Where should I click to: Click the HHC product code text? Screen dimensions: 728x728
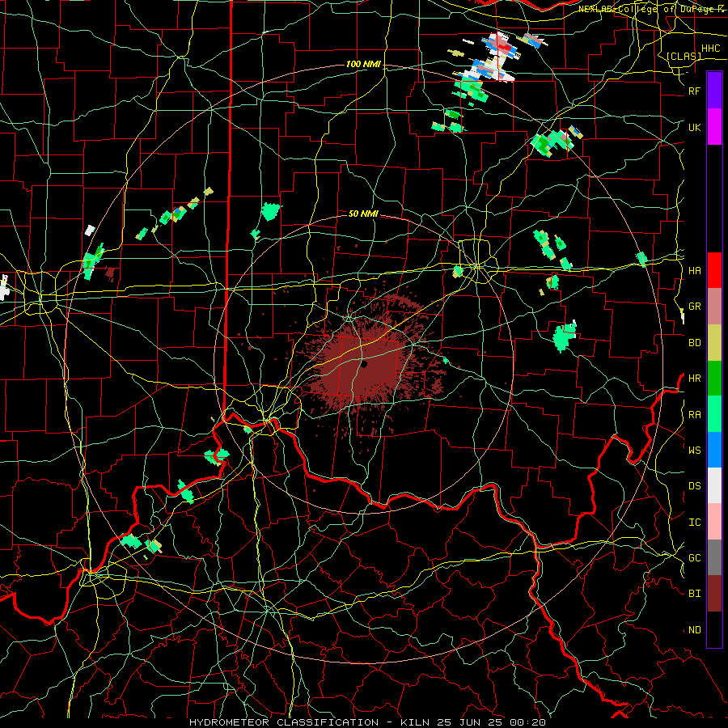tap(710, 49)
